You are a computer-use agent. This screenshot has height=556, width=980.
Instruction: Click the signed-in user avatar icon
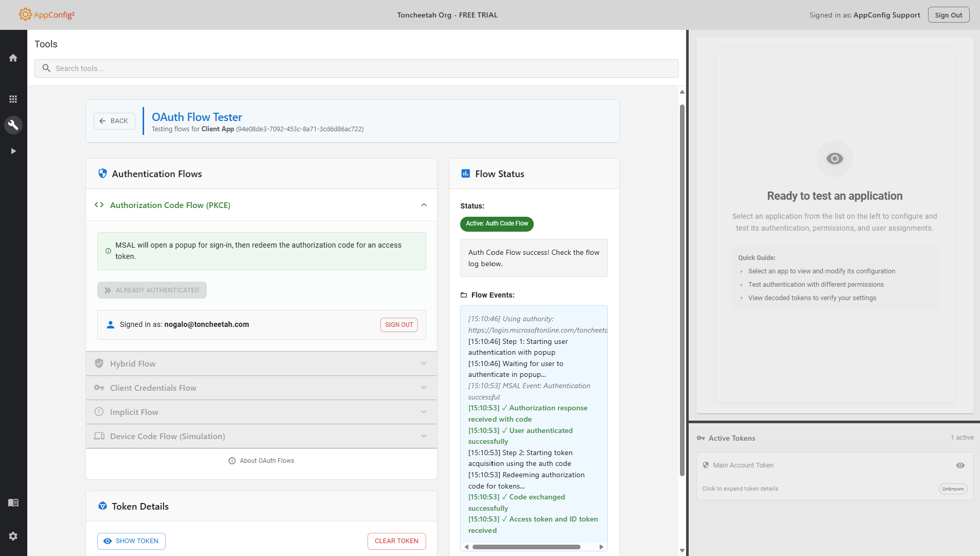point(110,325)
